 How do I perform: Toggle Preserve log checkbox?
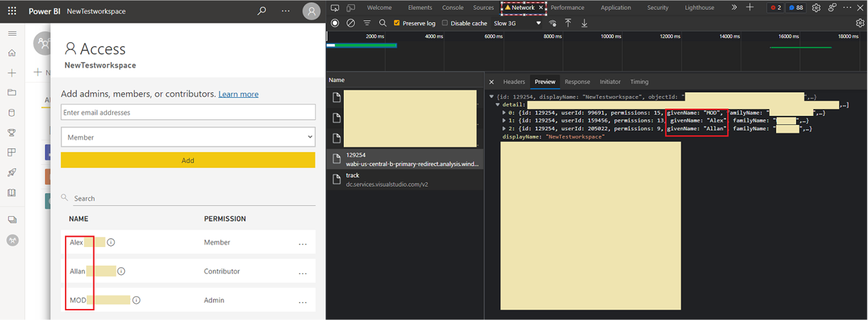[x=397, y=23]
